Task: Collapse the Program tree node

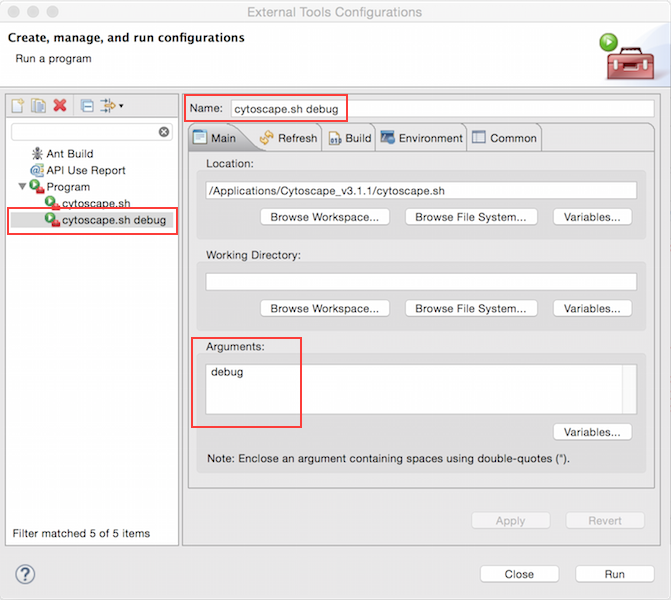Action: pos(22,186)
